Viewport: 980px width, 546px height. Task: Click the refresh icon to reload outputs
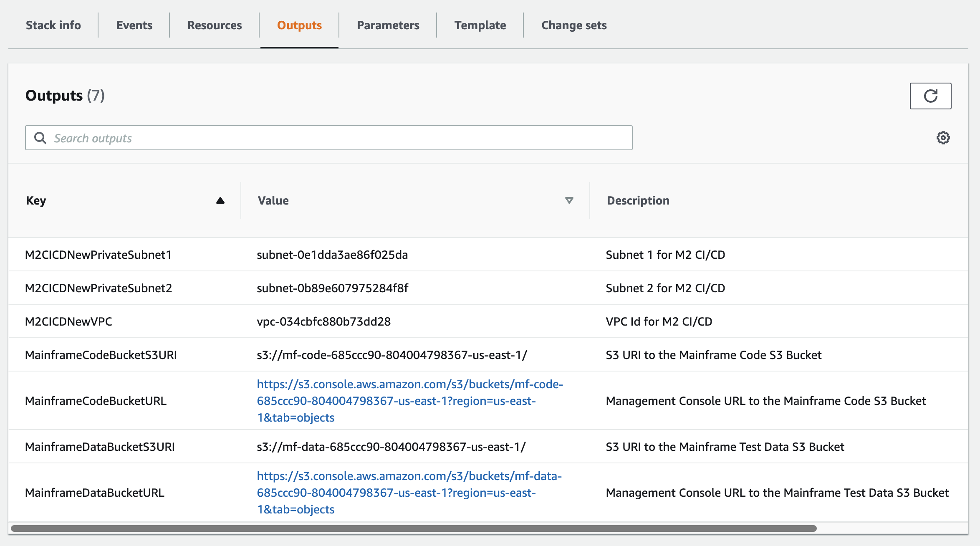pyautogui.click(x=931, y=96)
